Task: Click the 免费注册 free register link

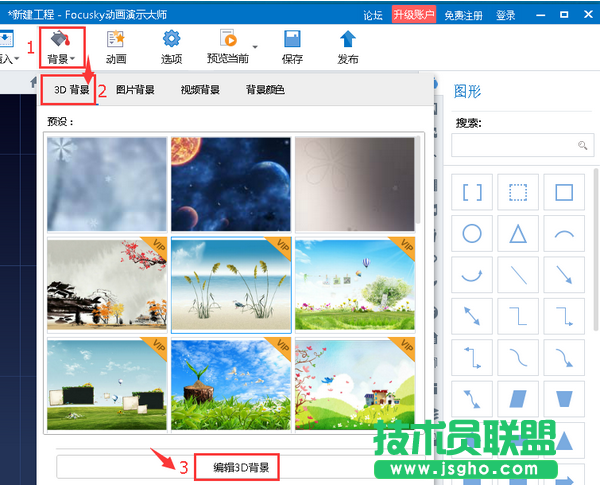Action: coord(463,15)
